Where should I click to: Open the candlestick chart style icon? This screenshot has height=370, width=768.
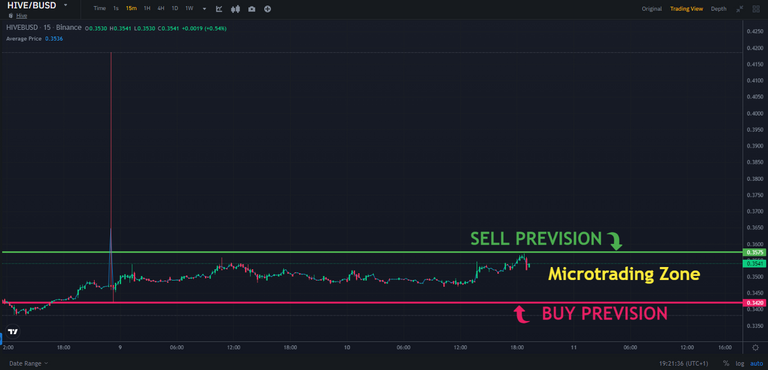[236, 9]
